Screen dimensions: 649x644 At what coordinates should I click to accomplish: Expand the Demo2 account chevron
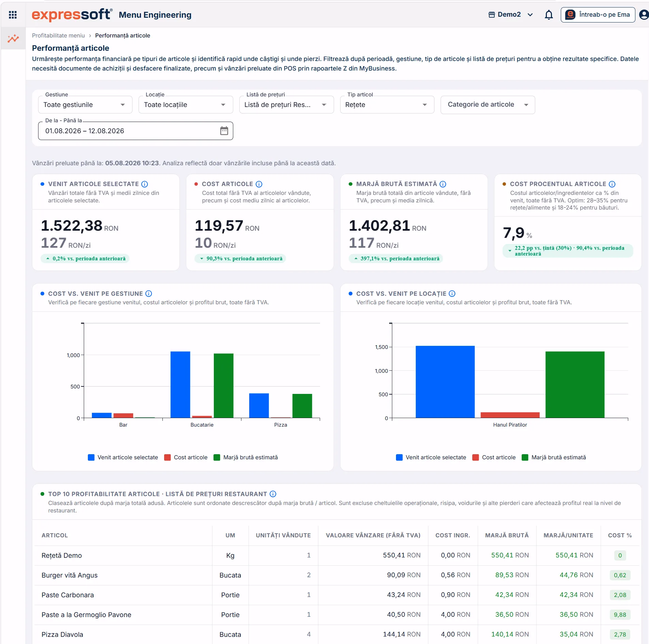point(530,15)
